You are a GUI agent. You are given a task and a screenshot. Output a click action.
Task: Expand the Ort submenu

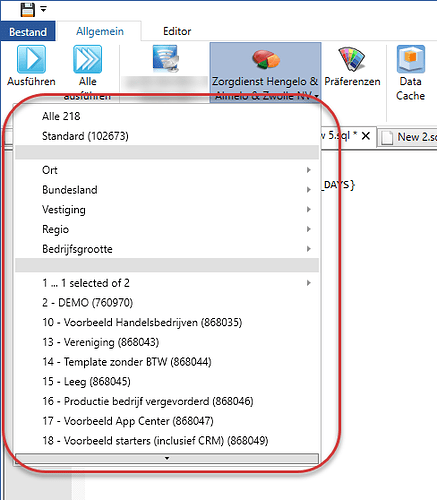click(x=167, y=170)
